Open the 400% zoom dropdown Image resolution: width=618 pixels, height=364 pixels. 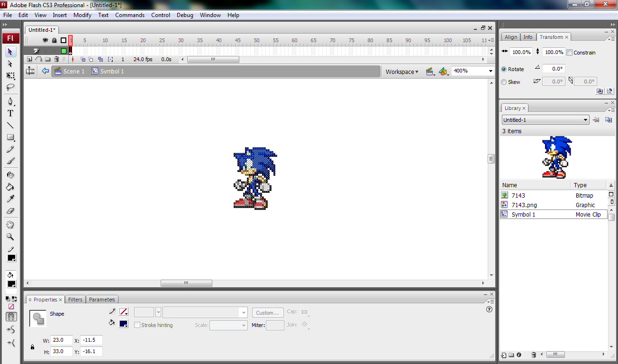coord(491,71)
